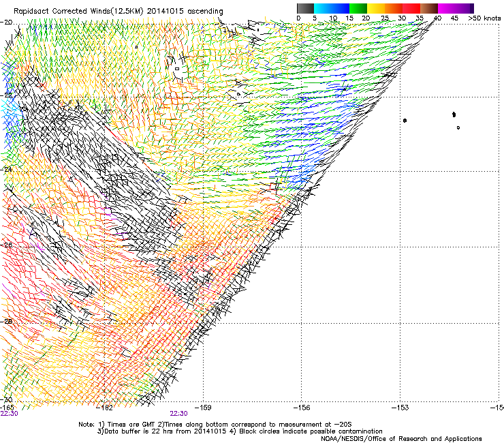This screenshot has height=443, width=504.
Task: Click the -159 longitude axis label
Action: pos(203,408)
